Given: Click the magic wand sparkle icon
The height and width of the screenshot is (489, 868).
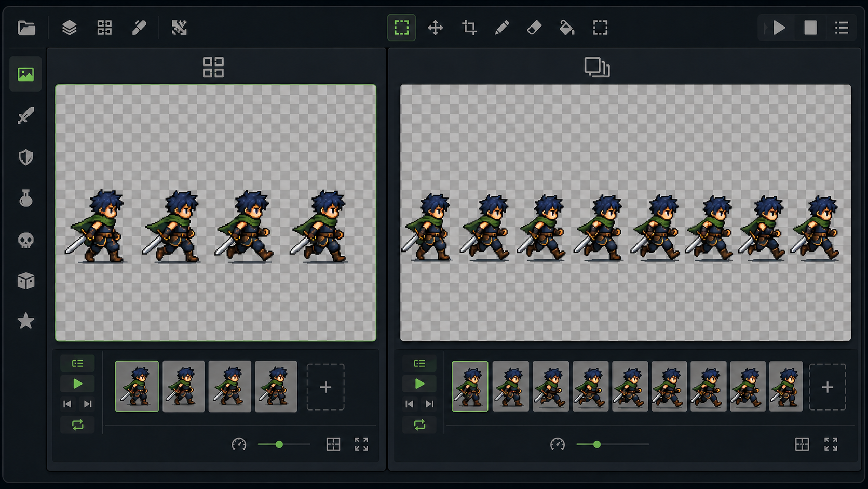Looking at the screenshot, I should tap(179, 28).
